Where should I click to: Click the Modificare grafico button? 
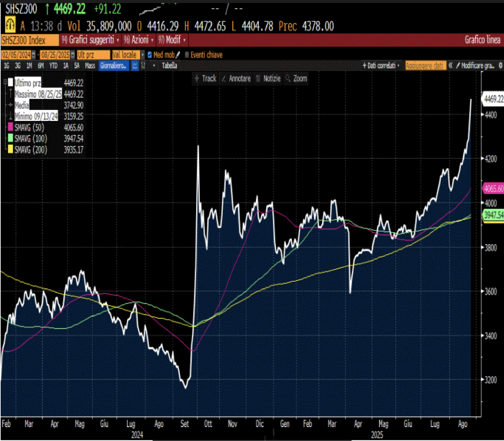click(x=475, y=66)
